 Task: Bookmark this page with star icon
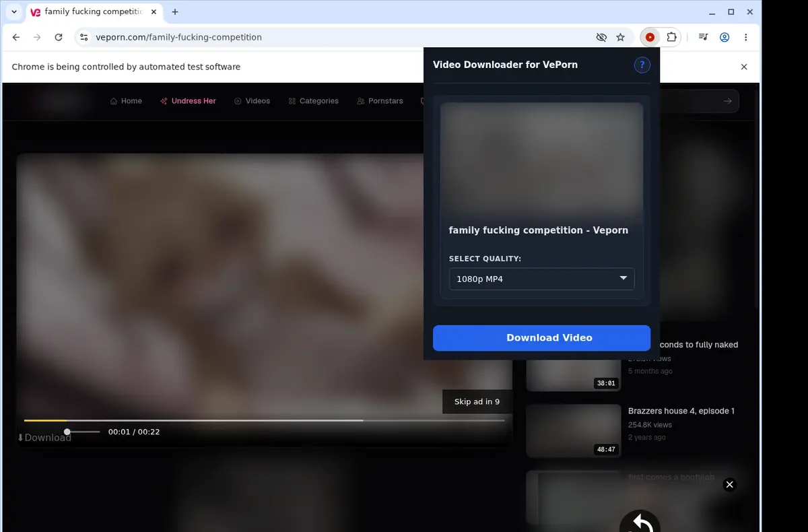pos(621,38)
